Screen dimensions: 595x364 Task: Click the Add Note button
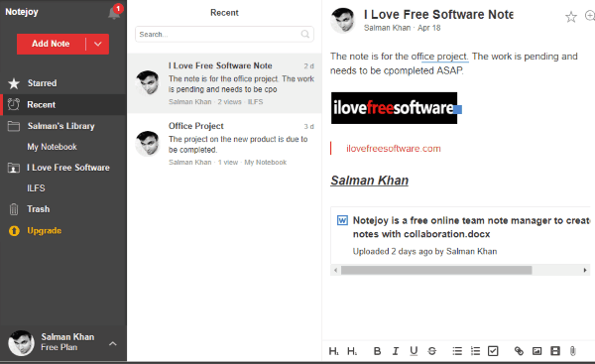pos(51,44)
